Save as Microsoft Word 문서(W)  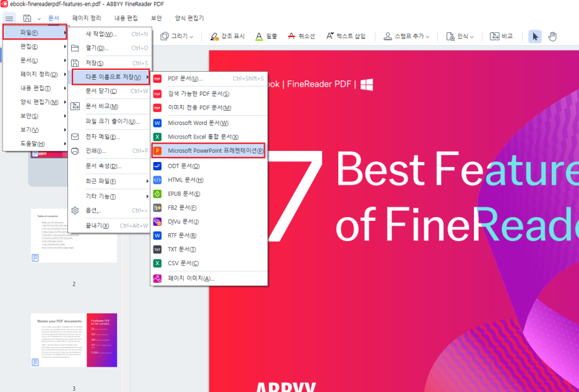coord(209,123)
